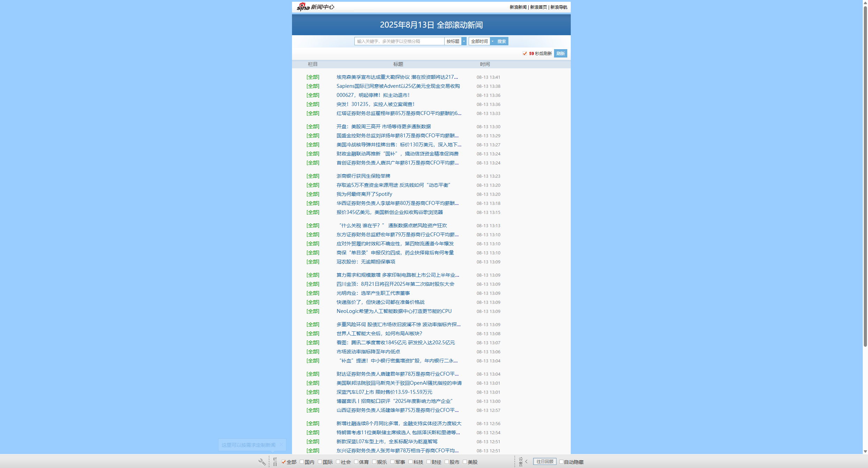Open the 美国冷战核导弹井 headline
Viewport: 868px width, 468px height.
pyautogui.click(x=399, y=145)
